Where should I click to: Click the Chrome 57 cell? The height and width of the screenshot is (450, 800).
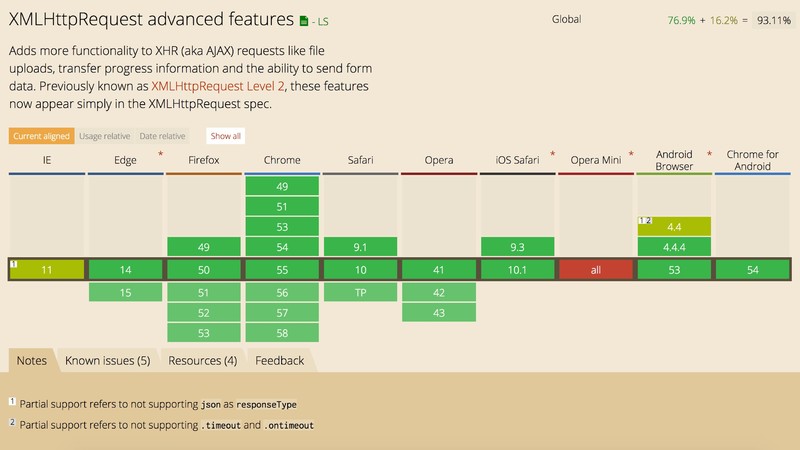[x=282, y=313]
